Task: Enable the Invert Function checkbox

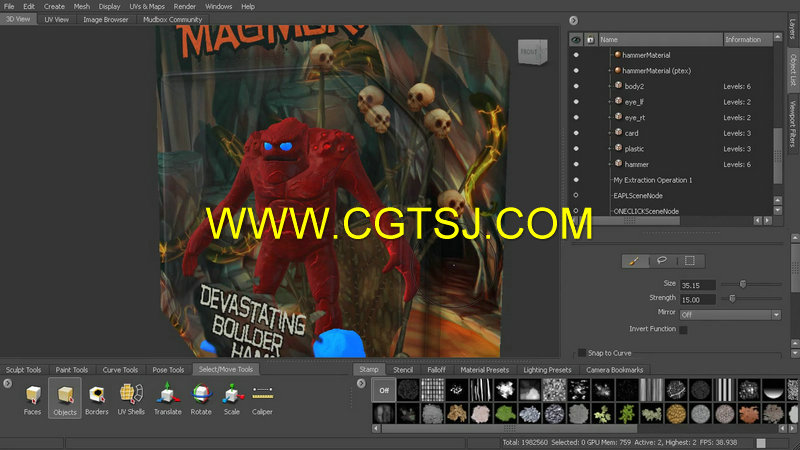Action: pos(683,330)
